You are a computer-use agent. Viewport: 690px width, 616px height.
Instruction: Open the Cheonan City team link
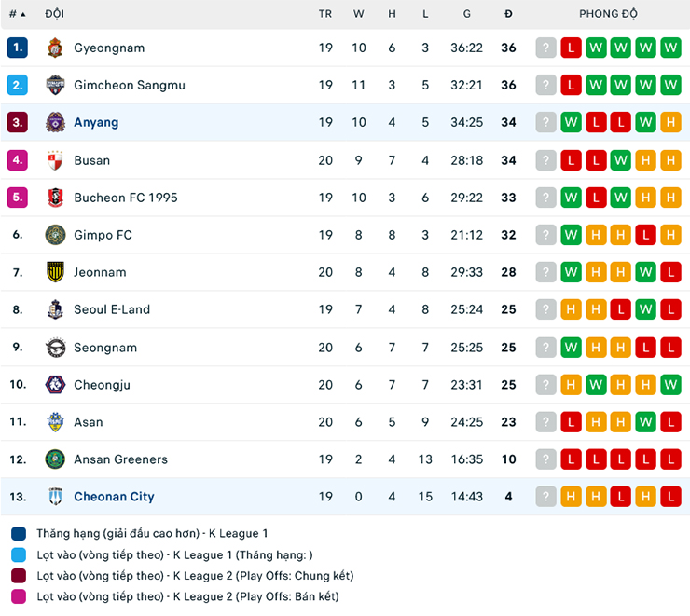tap(114, 497)
